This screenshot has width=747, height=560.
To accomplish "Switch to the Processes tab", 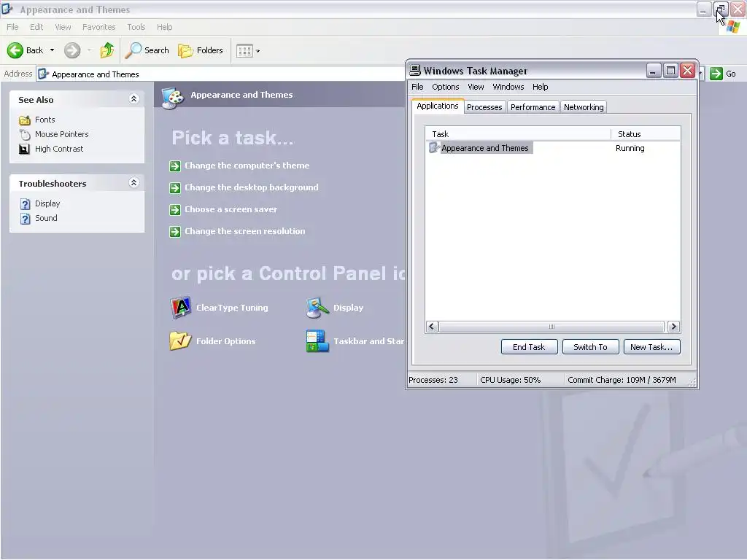I will pyautogui.click(x=484, y=107).
